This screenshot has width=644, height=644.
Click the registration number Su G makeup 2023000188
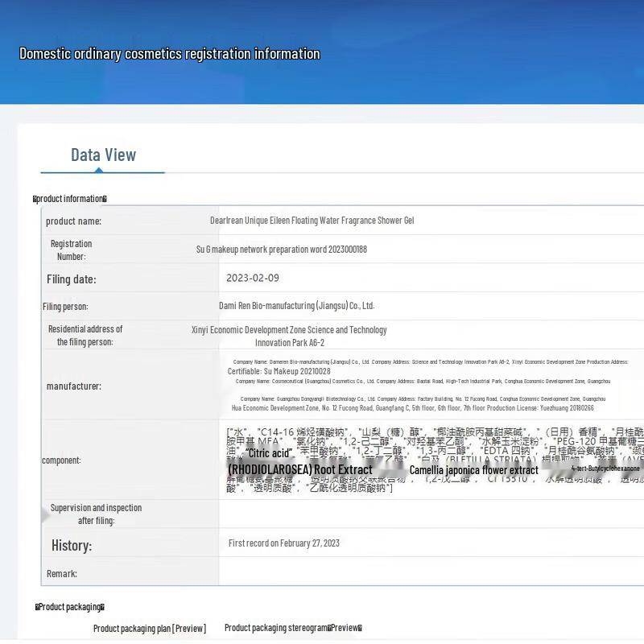tap(281, 250)
